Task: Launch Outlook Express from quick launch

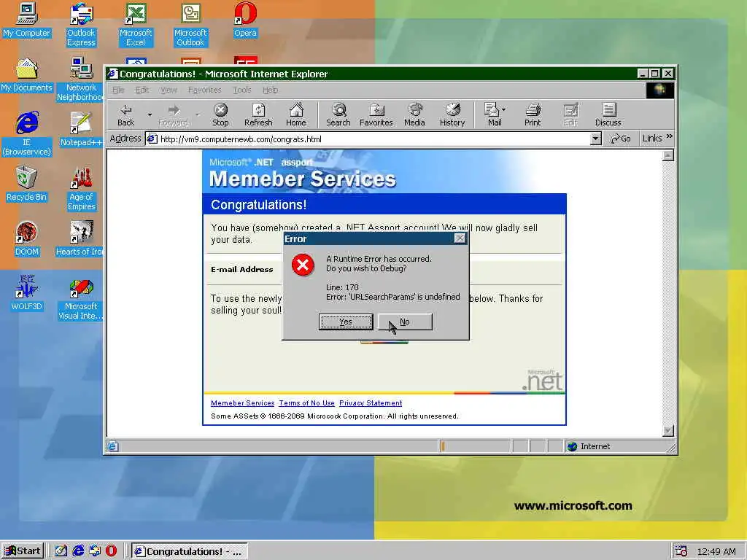Action: click(x=95, y=551)
